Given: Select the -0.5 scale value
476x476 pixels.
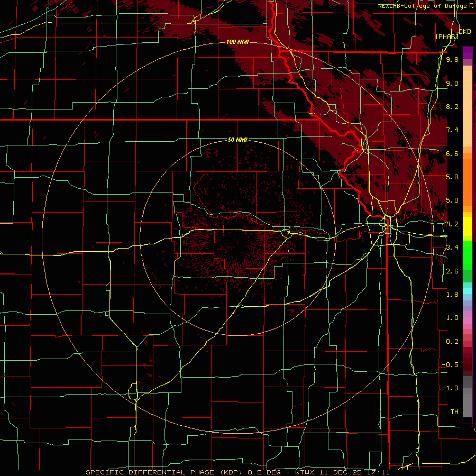Looking at the screenshot, I should [451, 365].
